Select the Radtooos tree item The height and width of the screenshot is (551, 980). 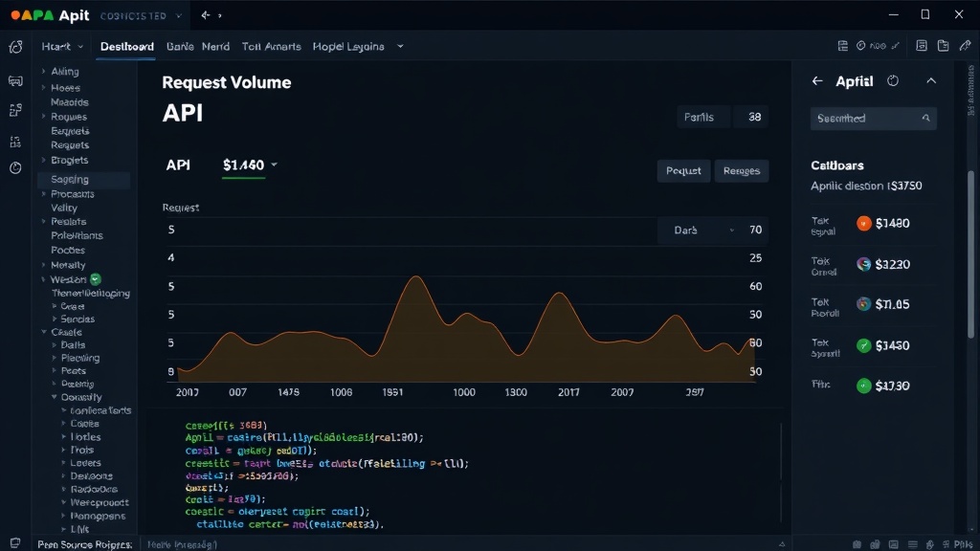(x=94, y=489)
